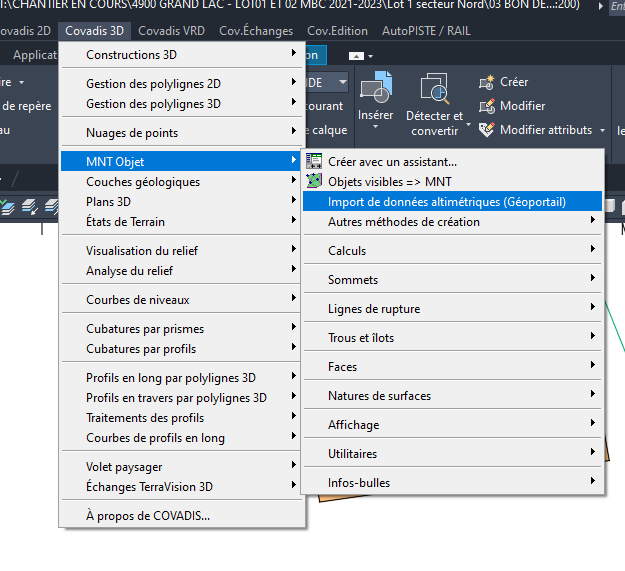This screenshot has width=625, height=571.
Task: Open Traitements des profils submenu
Action: tap(181, 418)
